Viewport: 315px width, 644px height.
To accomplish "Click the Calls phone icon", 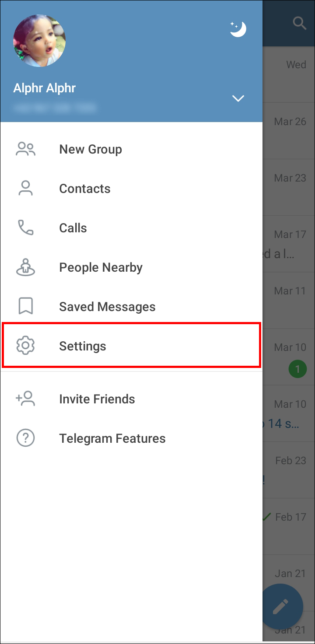I will click(x=25, y=228).
